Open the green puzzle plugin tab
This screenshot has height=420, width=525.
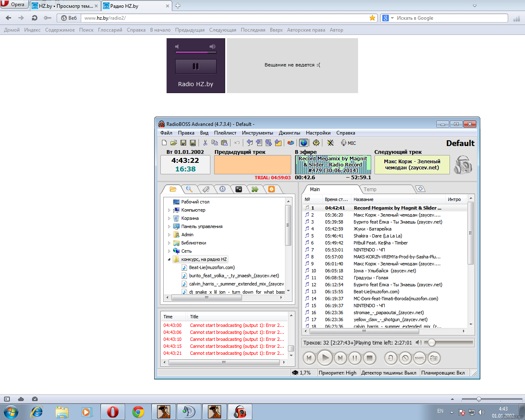pos(255,189)
